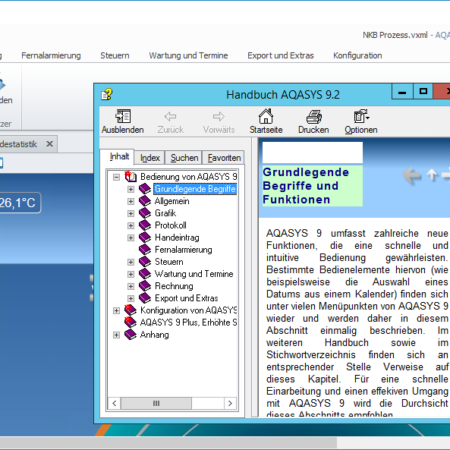
Task: Click the book icon beside Konfiguration von AQASYS
Action: [130, 310]
